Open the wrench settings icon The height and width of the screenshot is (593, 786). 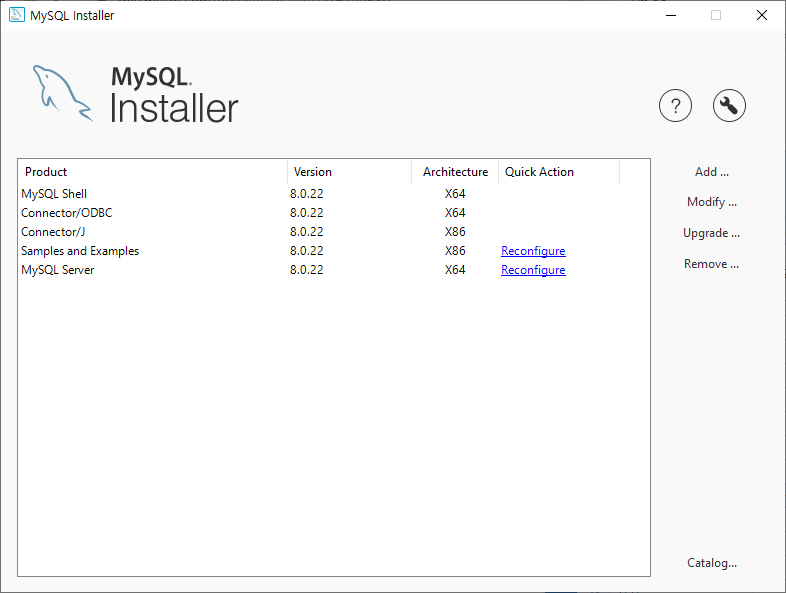coord(729,106)
